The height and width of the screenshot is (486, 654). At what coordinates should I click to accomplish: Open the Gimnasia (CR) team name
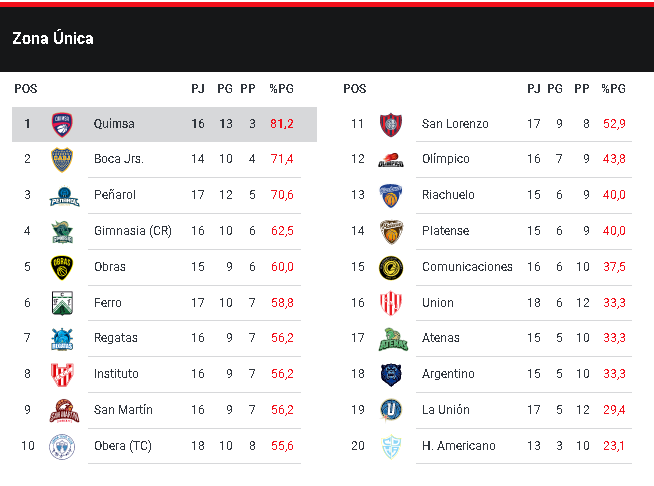[132, 231]
